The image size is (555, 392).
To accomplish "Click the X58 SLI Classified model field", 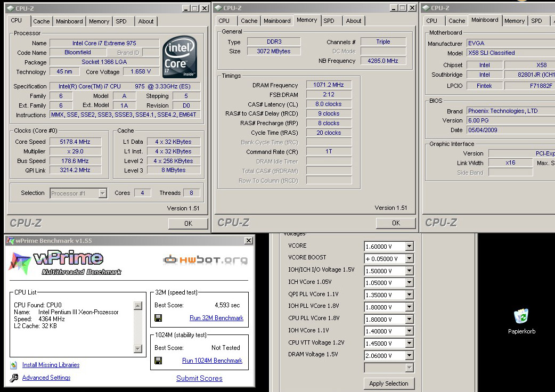I will [x=510, y=53].
